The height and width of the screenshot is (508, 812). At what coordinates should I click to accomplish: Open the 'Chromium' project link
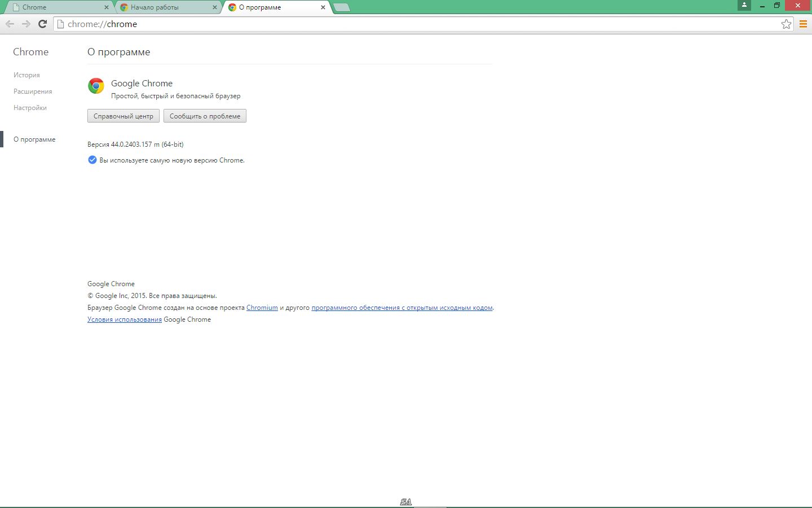[262, 308]
